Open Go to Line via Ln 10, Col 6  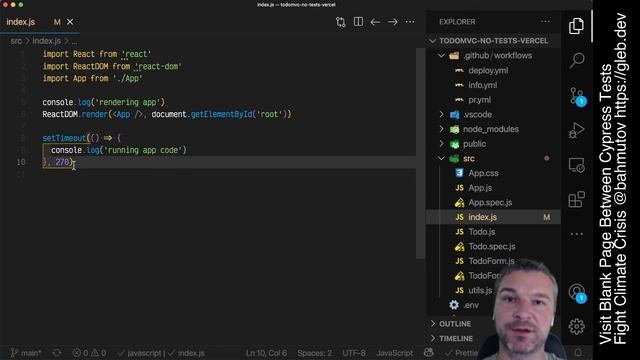[266, 353]
